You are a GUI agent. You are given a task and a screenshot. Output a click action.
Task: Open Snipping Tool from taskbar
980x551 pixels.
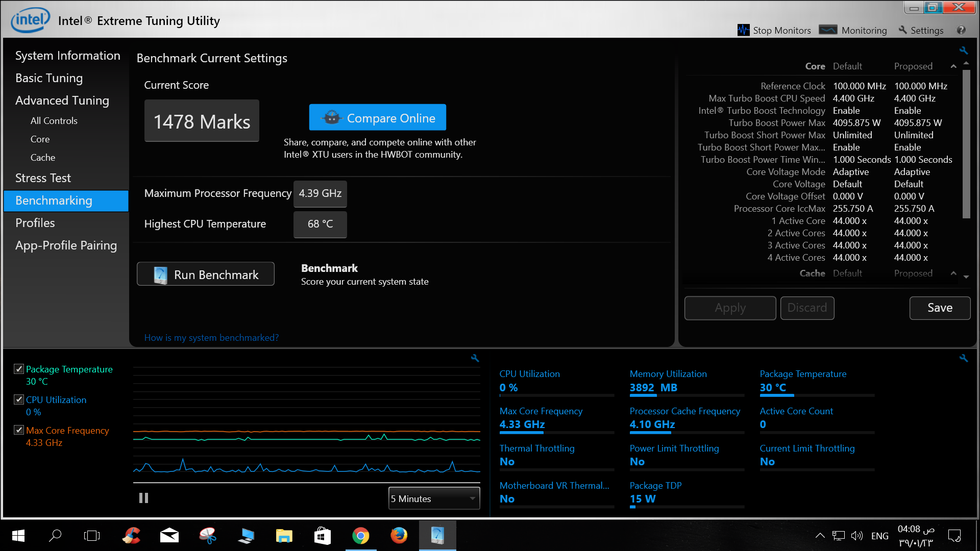tap(207, 536)
